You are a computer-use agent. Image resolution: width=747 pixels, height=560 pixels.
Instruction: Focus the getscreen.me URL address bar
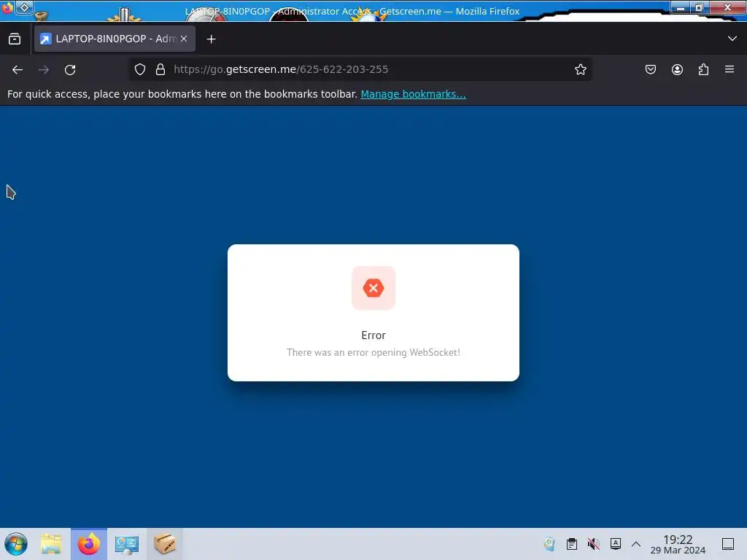[360, 69]
